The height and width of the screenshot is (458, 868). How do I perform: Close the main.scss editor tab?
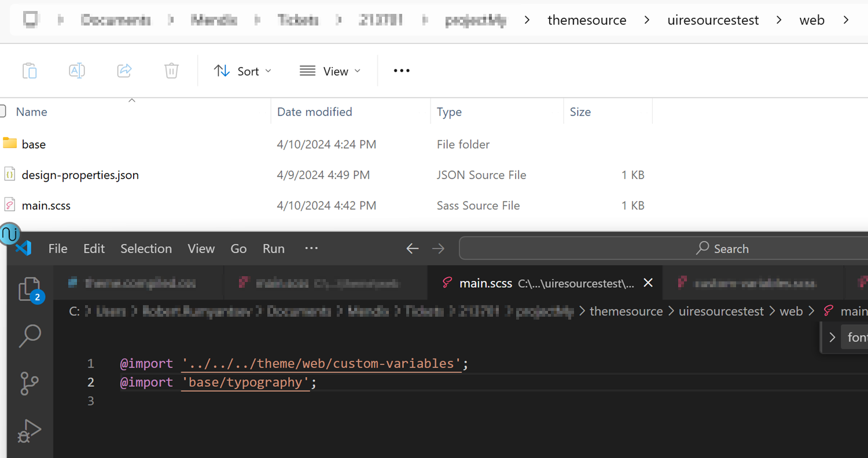(x=648, y=283)
